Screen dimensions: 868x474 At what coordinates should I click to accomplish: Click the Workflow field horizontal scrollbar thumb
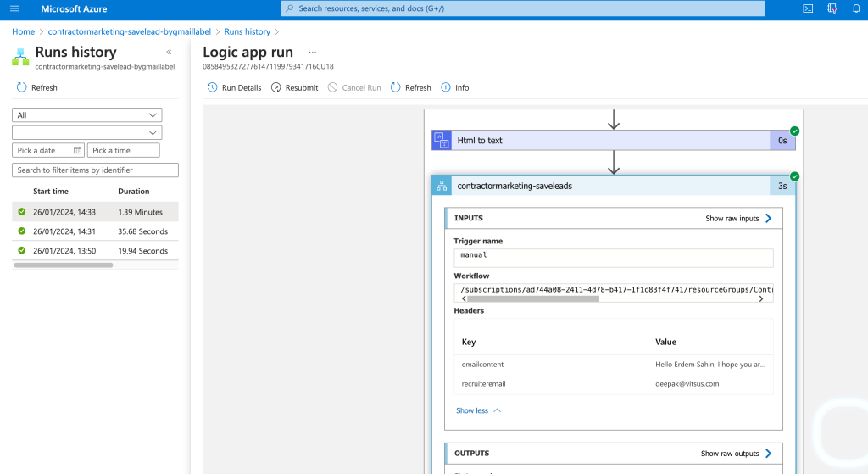(x=533, y=298)
